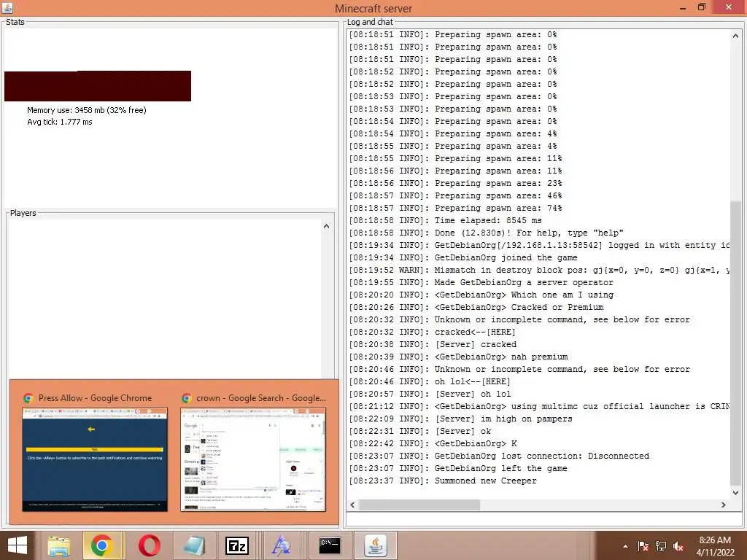This screenshot has height=560, width=747.
Task: Click the dark memory usage graph
Action: pyautogui.click(x=98, y=86)
